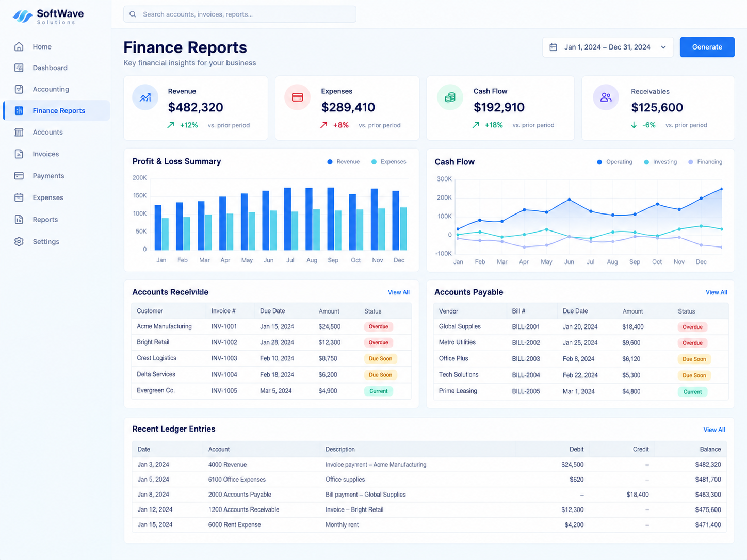Click bill number BILL-2004
747x560 pixels.
click(x=526, y=375)
